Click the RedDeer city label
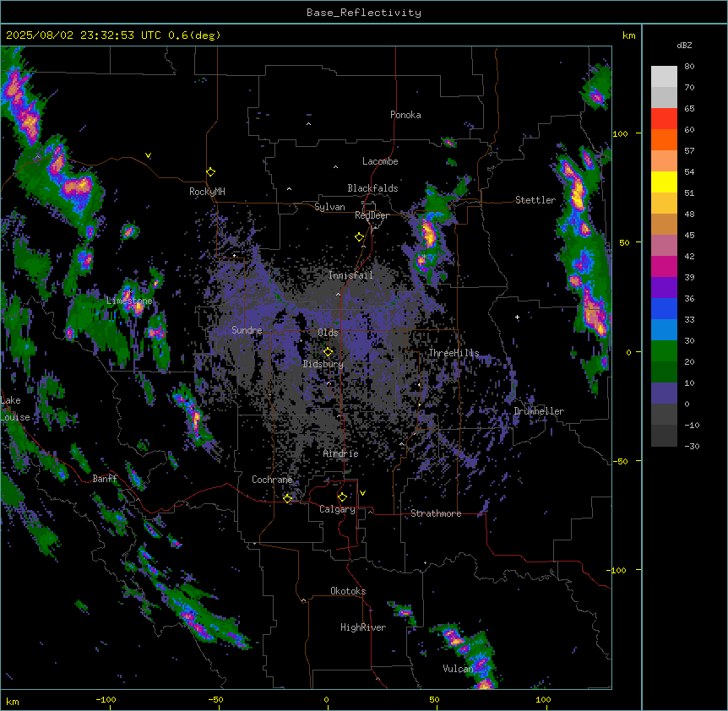Viewport: 728px width, 711px height. pyautogui.click(x=372, y=215)
